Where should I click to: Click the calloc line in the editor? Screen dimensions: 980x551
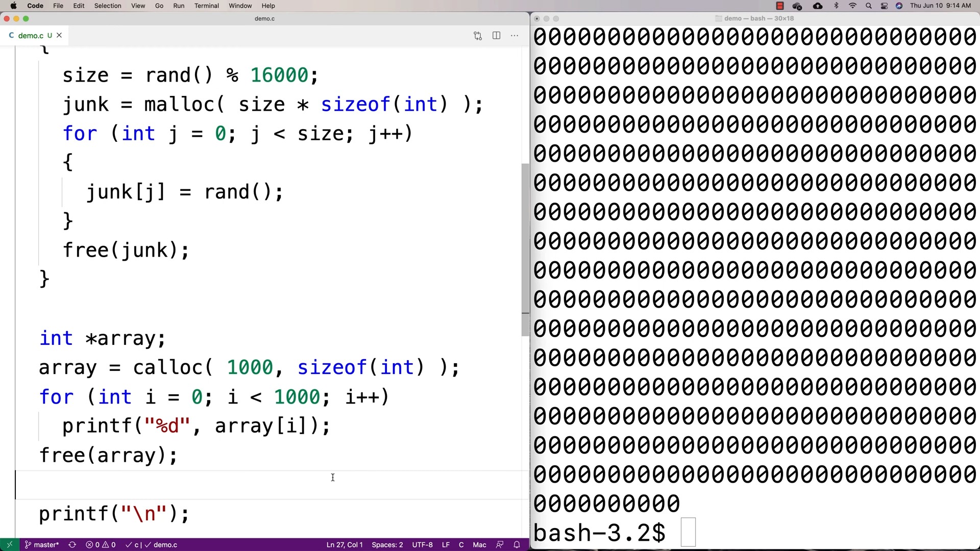[250, 367]
